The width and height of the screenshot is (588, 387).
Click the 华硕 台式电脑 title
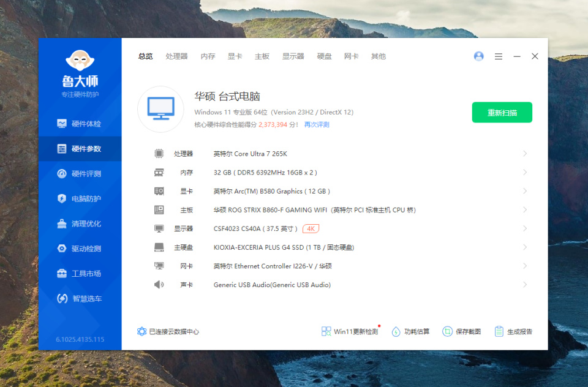pos(227,96)
